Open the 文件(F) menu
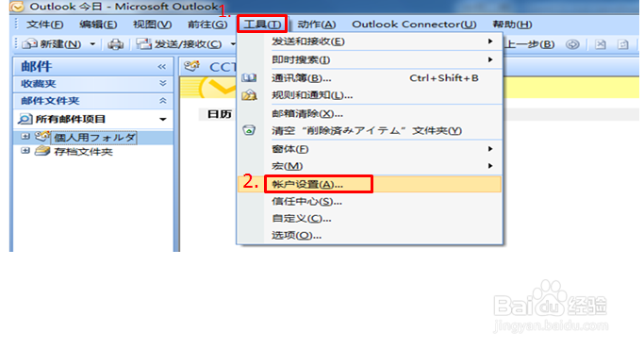 click(44, 25)
